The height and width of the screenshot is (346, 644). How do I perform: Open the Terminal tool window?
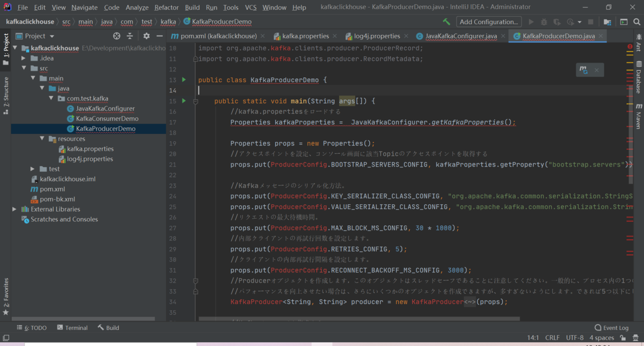tap(72, 328)
